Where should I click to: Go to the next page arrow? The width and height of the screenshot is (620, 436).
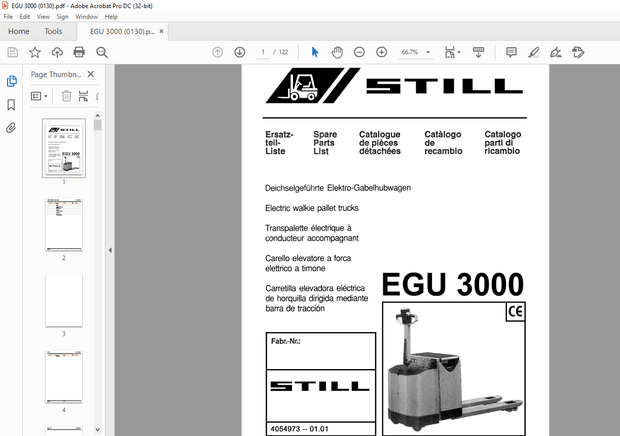pyautogui.click(x=240, y=52)
